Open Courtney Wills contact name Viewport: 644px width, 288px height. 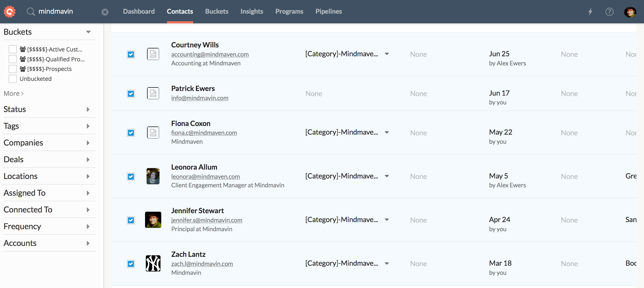click(x=195, y=45)
